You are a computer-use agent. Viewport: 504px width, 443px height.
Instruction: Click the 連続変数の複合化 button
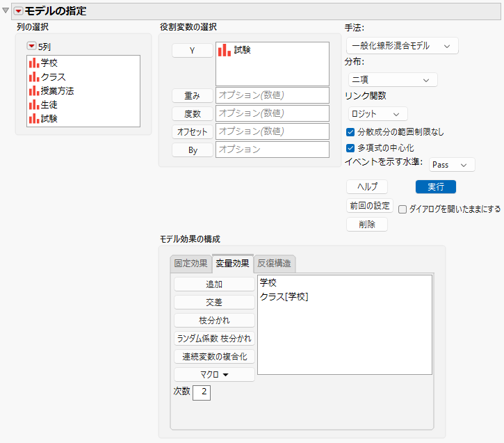[214, 357]
